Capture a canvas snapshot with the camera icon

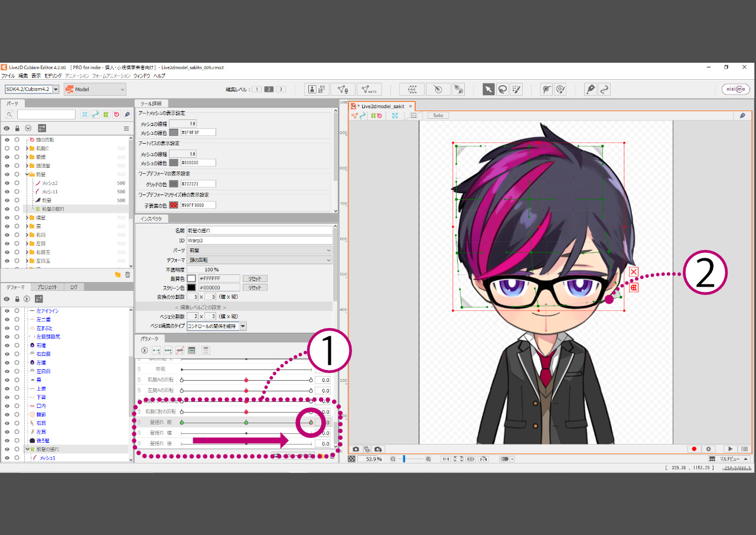pyautogui.click(x=356, y=449)
